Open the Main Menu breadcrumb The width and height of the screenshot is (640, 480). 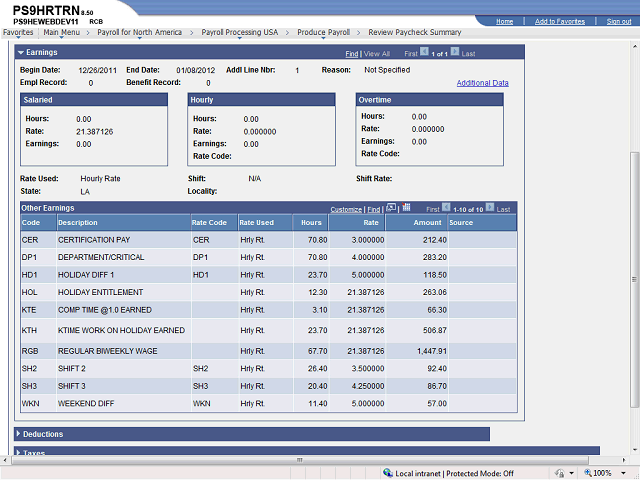point(62,32)
